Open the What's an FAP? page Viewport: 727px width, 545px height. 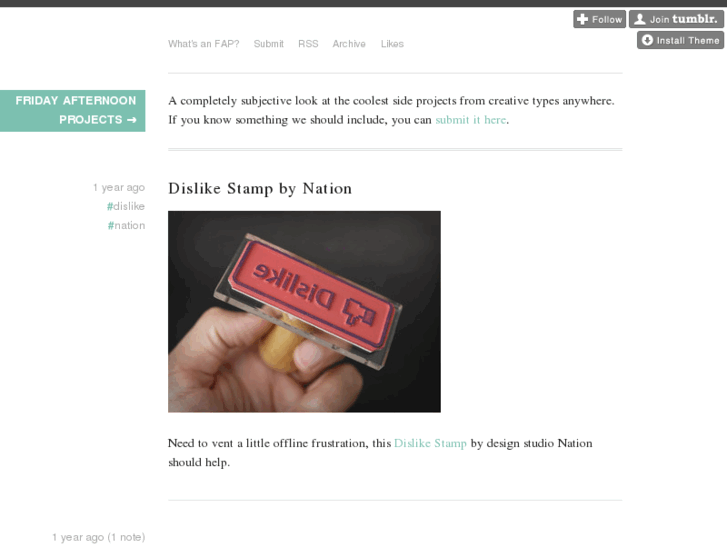(x=204, y=44)
